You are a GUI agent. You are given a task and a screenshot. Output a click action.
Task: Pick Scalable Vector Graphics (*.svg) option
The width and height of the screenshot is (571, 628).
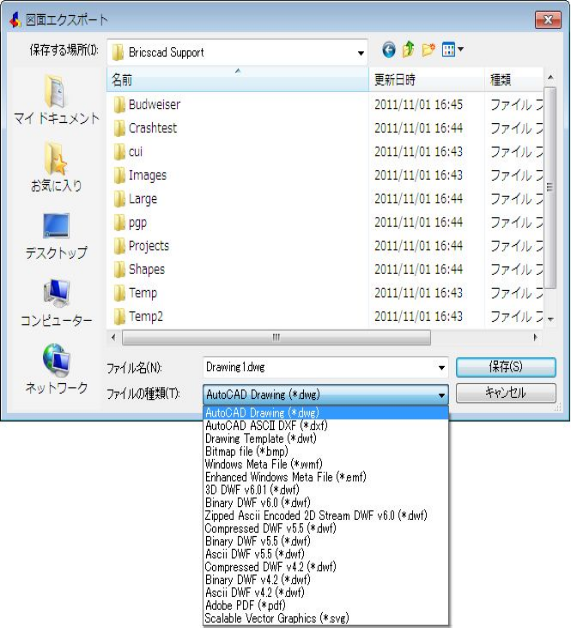[277, 618]
